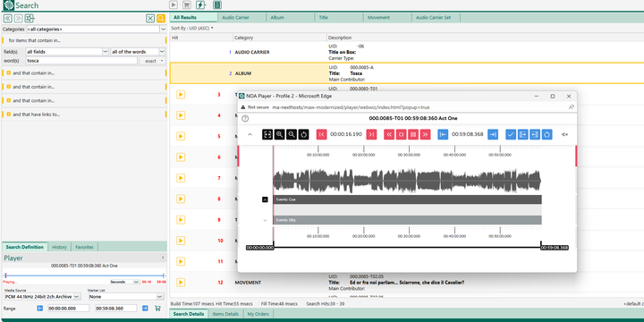Click the Range start time field
Image resolution: width=644 pixels, height=322 pixels.
[x=68, y=308]
